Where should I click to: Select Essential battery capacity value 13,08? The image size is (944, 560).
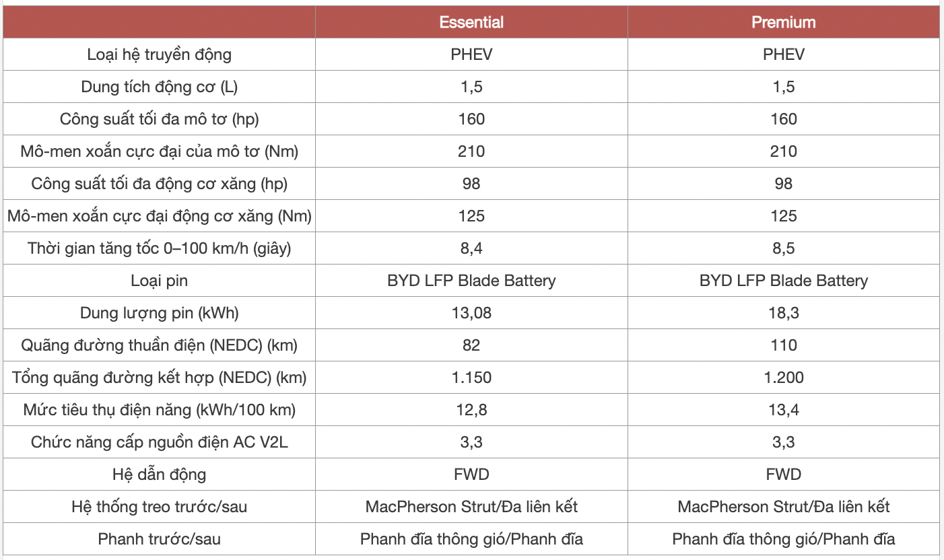tap(471, 313)
